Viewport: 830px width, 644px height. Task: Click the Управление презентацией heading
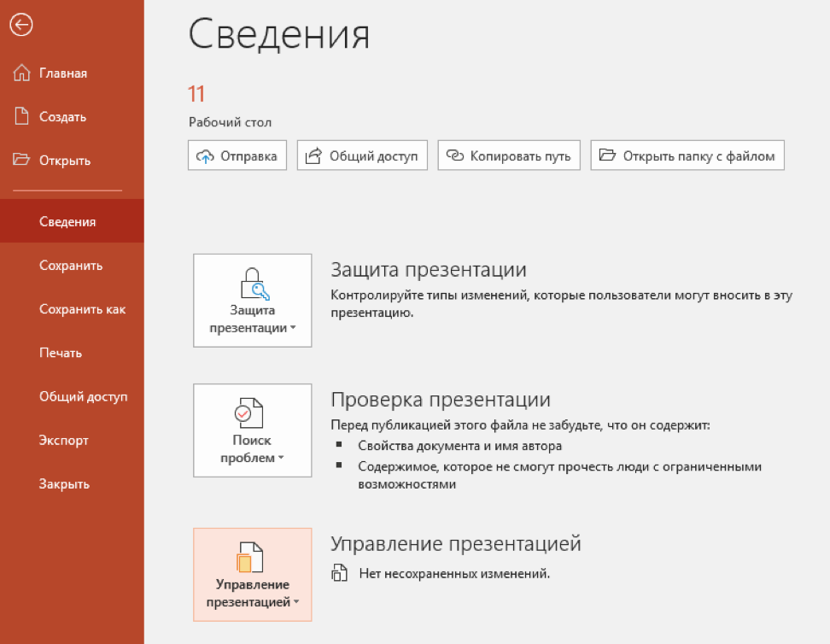coord(456,544)
